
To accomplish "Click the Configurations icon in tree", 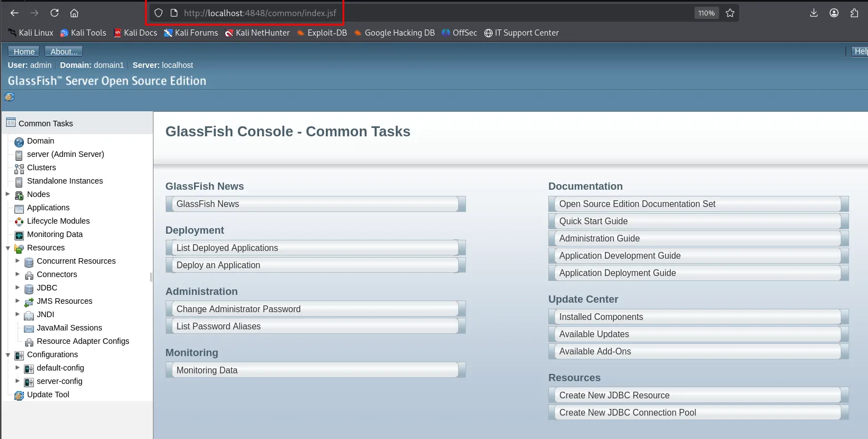I will click(19, 355).
